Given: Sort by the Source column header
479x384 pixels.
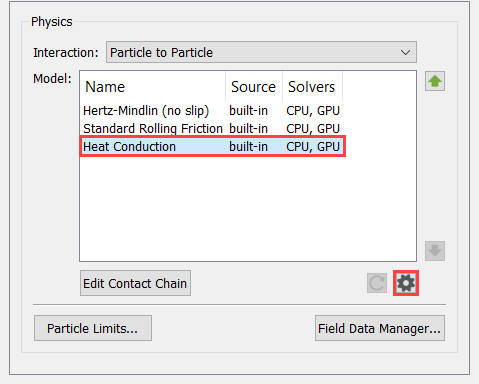Looking at the screenshot, I should click(253, 87).
